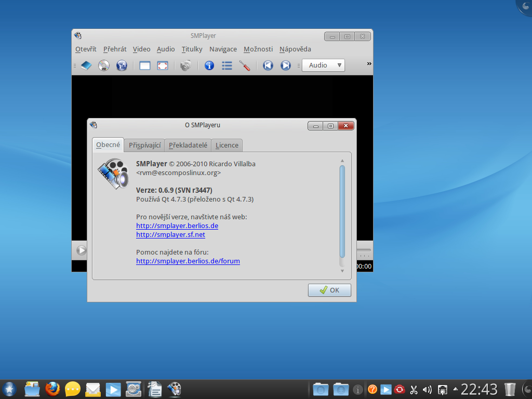Click the play button in SMPlayer window
Viewport: 532px width, 399px height.
click(81, 250)
